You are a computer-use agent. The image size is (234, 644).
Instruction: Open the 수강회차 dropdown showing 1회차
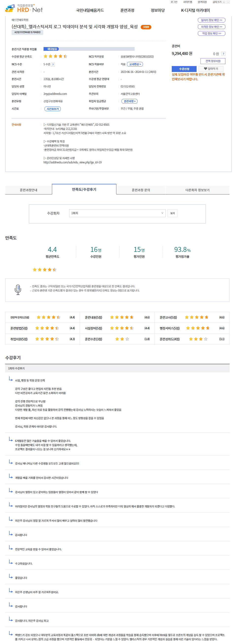117,213
